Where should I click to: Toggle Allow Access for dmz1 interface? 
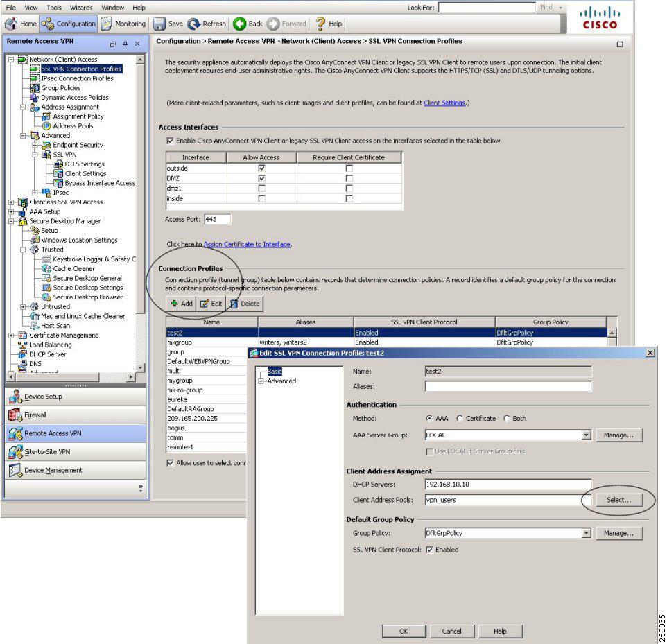tap(261, 189)
